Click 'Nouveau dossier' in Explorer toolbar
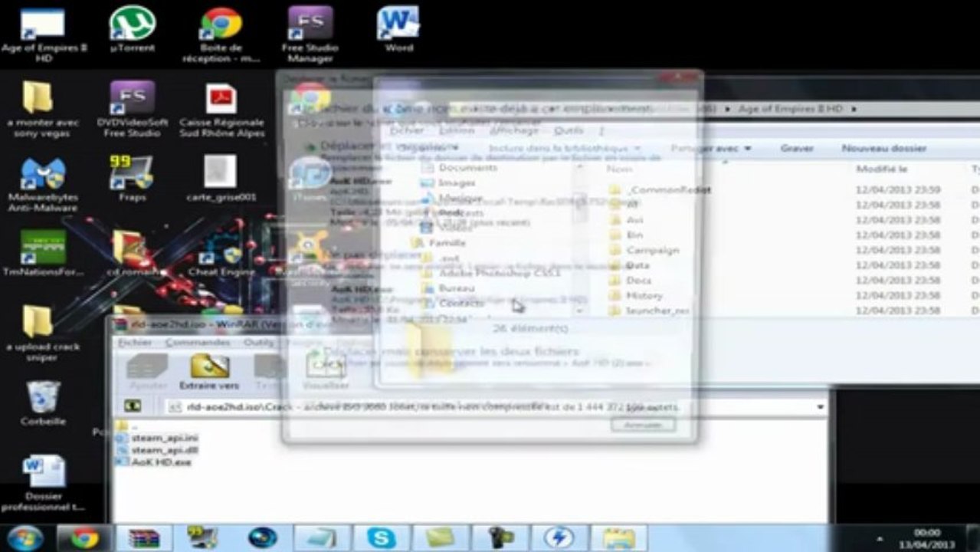The image size is (980, 552). [883, 148]
